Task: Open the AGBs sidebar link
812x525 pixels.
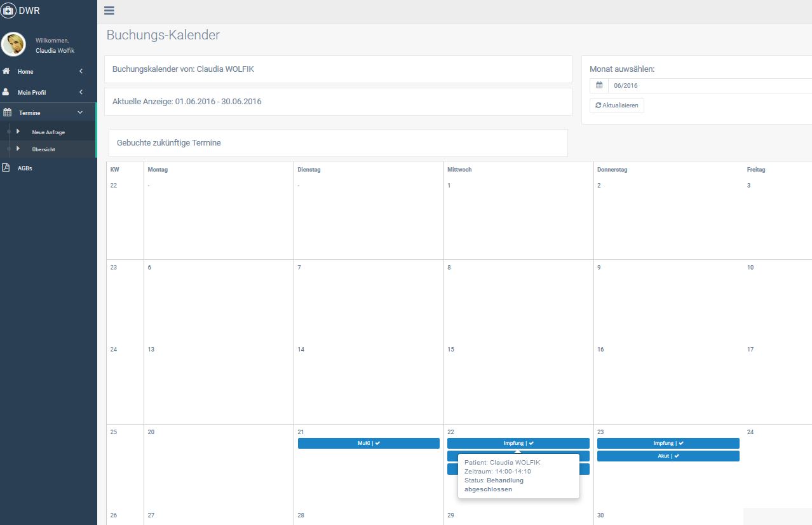Action: tap(25, 168)
